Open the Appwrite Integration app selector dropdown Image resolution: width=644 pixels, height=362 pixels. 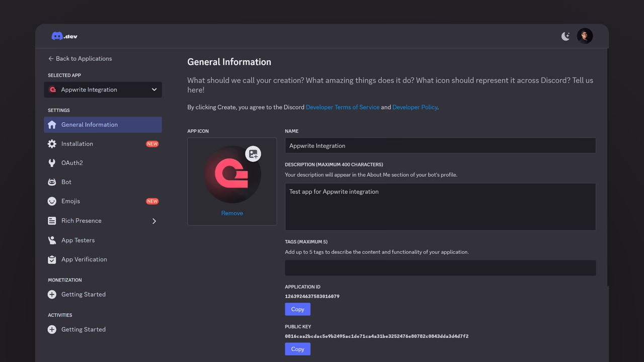[103, 89]
